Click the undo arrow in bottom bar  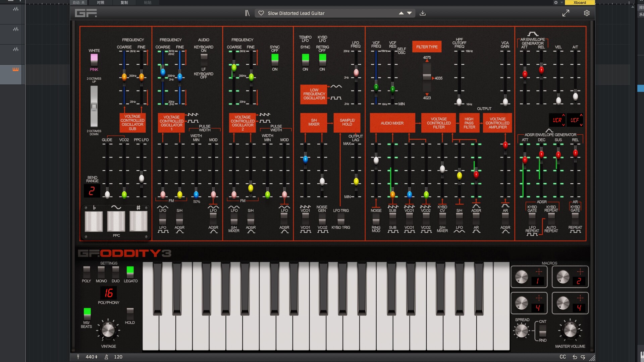click(x=575, y=357)
